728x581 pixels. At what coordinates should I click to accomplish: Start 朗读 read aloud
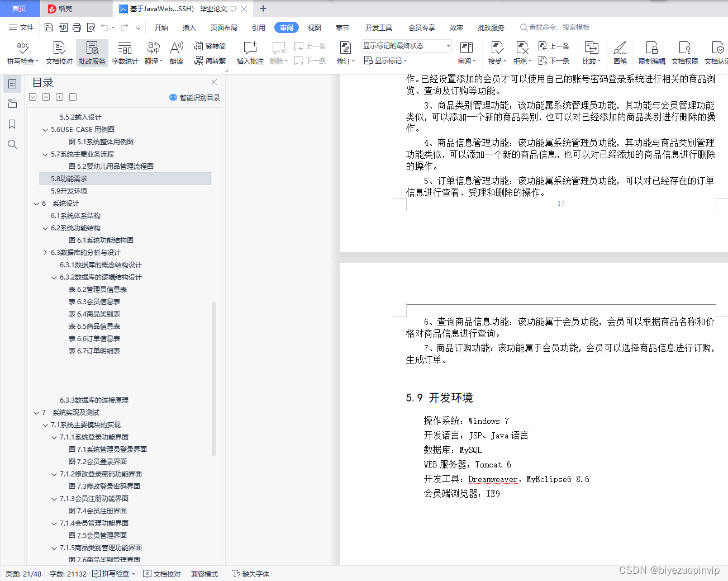click(177, 53)
